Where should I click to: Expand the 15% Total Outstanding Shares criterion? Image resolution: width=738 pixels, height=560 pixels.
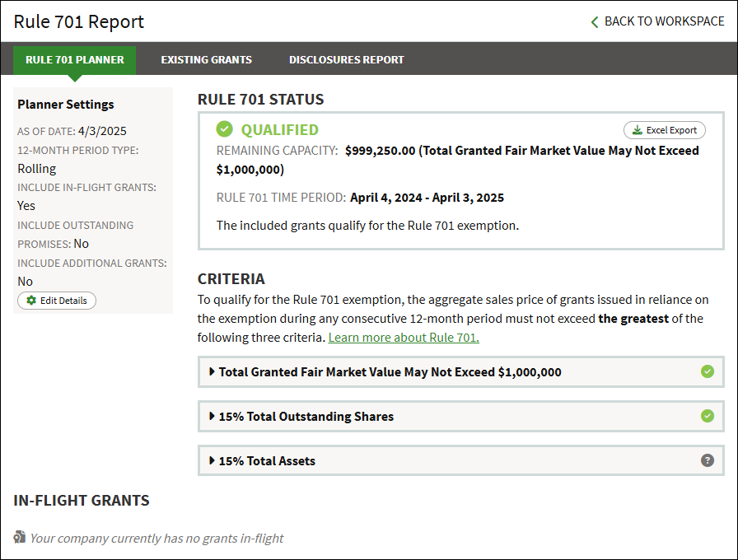pos(460,416)
